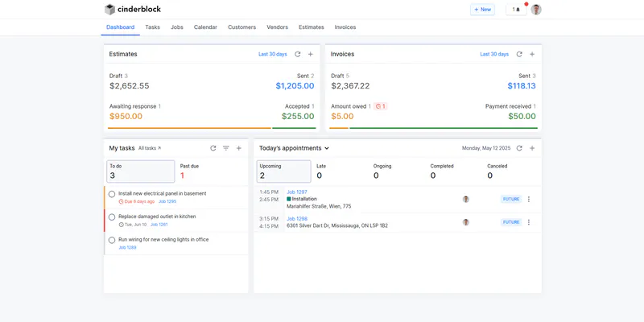Add a new invoice with plus icon
Image resolution: width=644 pixels, height=322 pixels.
click(x=532, y=54)
